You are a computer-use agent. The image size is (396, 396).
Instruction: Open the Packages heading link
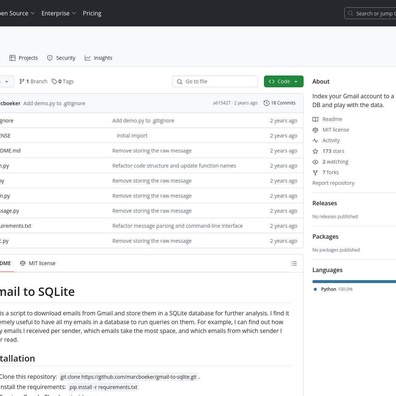coord(325,237)
